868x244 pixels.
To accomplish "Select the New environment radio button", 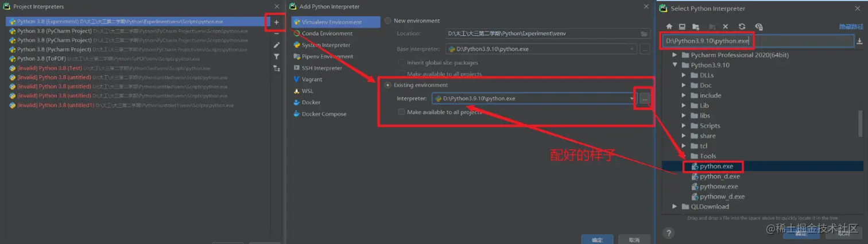I will tap(388, 21).
